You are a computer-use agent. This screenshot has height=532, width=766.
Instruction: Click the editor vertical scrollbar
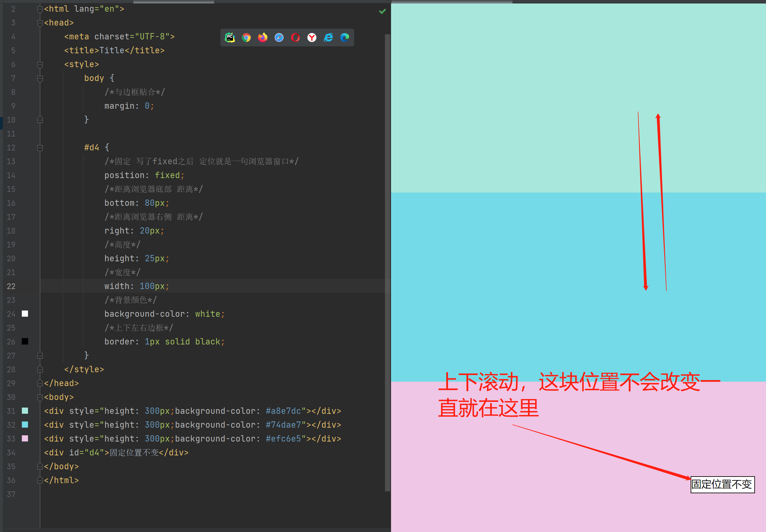pos(387,263)
